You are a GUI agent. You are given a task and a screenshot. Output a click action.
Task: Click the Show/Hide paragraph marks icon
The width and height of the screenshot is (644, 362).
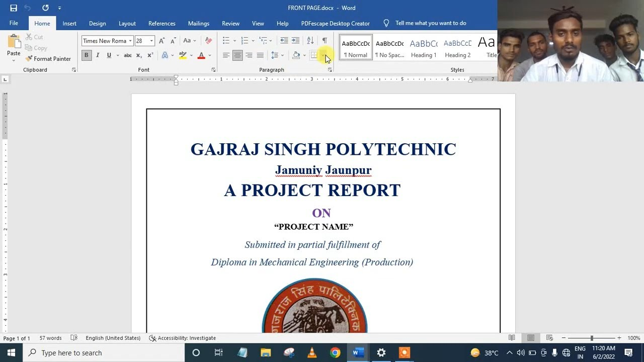coord(325,40)
